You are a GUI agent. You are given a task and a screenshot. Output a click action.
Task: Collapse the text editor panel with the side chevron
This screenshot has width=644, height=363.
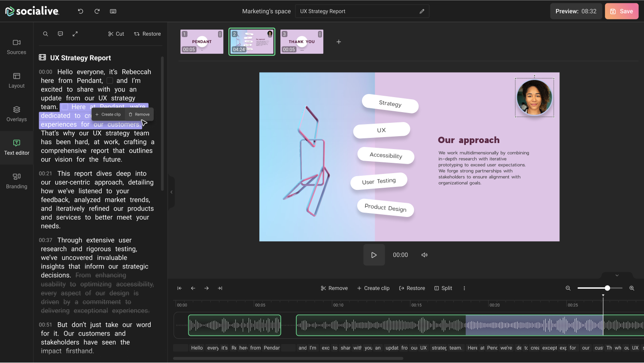171,192
